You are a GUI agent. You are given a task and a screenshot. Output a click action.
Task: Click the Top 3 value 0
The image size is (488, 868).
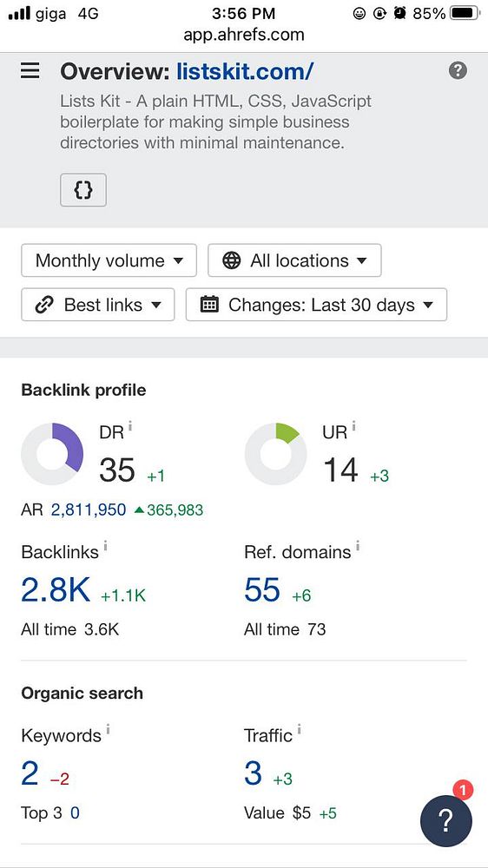pos(75,813)
